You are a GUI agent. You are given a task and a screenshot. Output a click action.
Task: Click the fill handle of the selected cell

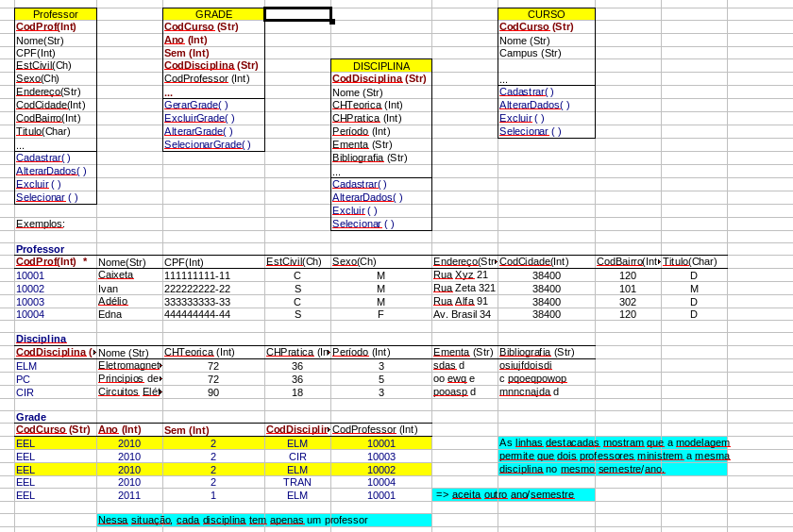(331, 21)
